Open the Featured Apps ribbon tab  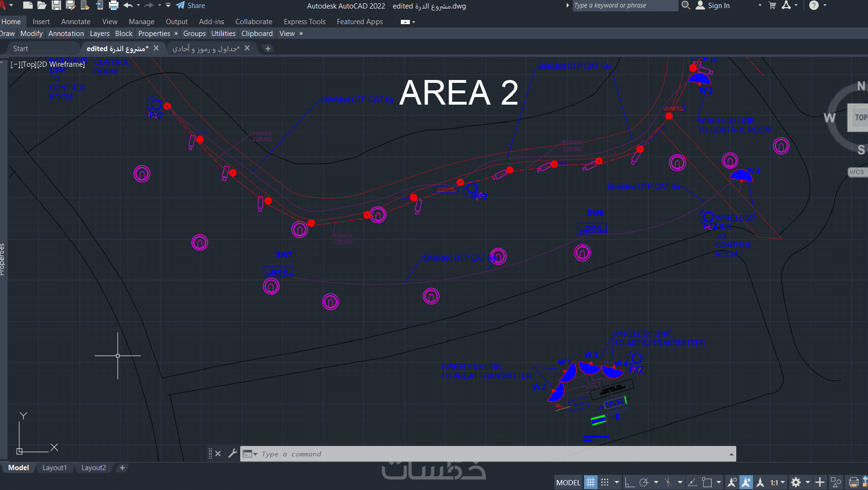[x=360, y=22]
